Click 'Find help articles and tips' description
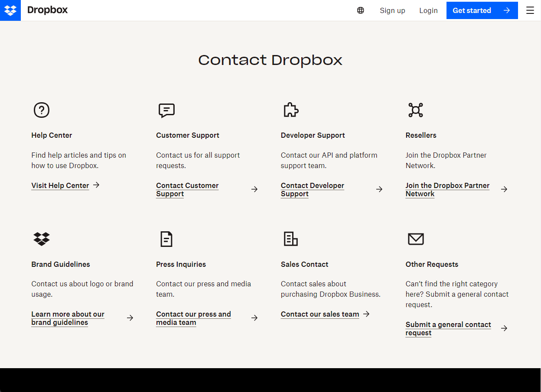This screenshot has width=541, height=392. click(x=79, y=160)
